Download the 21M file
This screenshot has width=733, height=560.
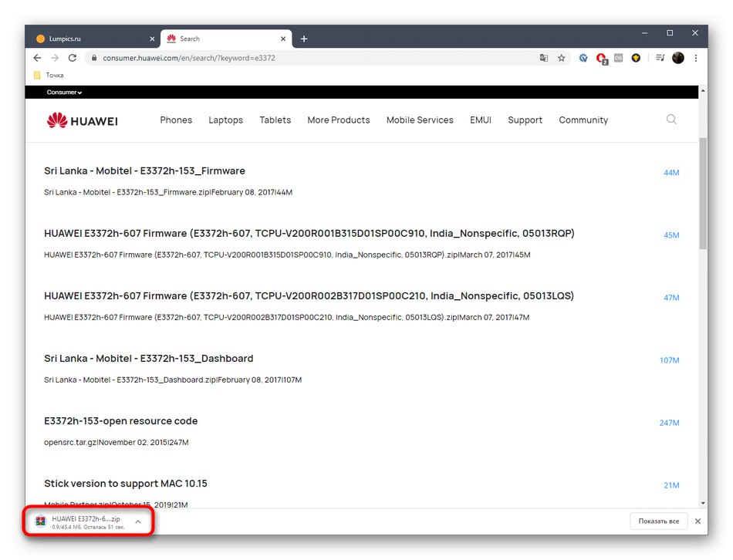pyautogui.click(x=671, y=485)
